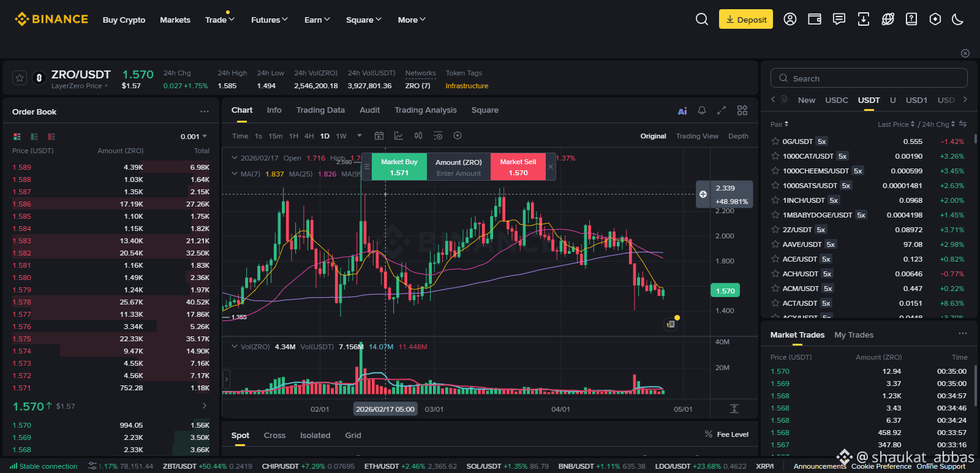Favorite ACT/USDT pair star
Viewport: 980px width, 473px height.
(775, 303)
